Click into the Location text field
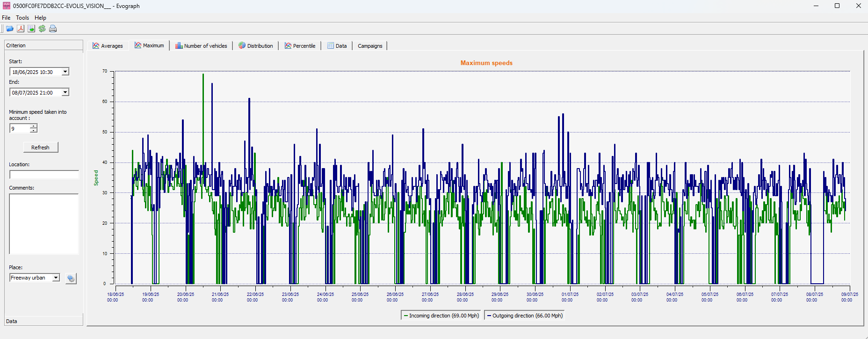The image size is (868, 339). pos(44,175)
